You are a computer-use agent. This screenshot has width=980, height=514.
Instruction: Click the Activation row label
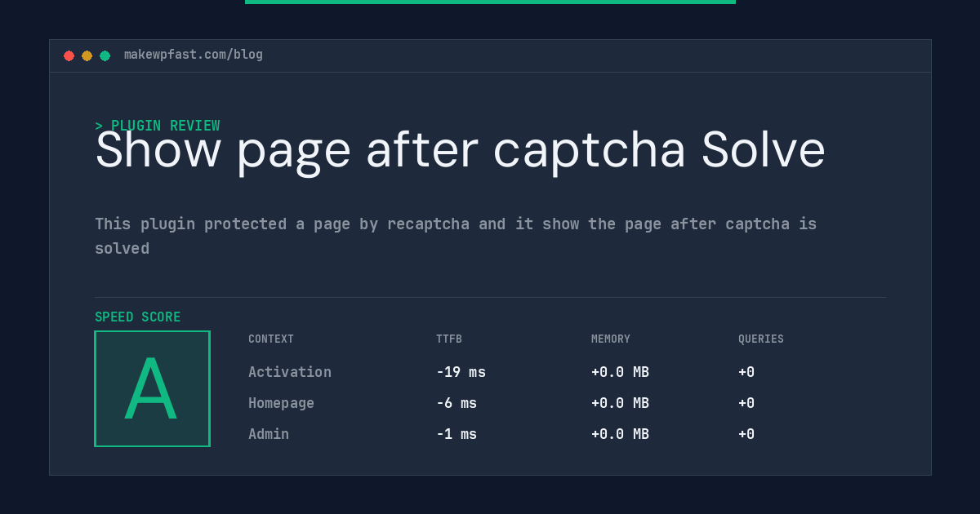coord(290,372)
